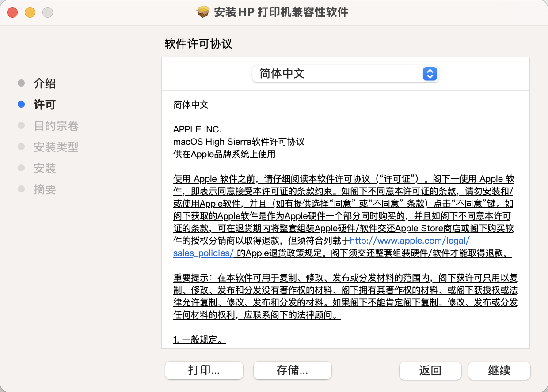Image resolution: width=548 pixels, height=392 pixels.
Task: Open the 简体中文 language dropdown
Action: click(345, 74)
